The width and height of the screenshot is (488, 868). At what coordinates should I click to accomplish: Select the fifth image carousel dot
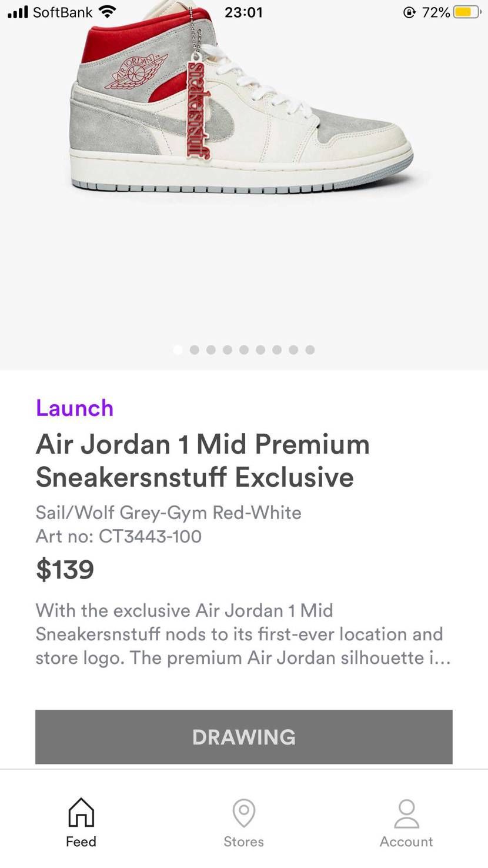click(x=244, y=350)
